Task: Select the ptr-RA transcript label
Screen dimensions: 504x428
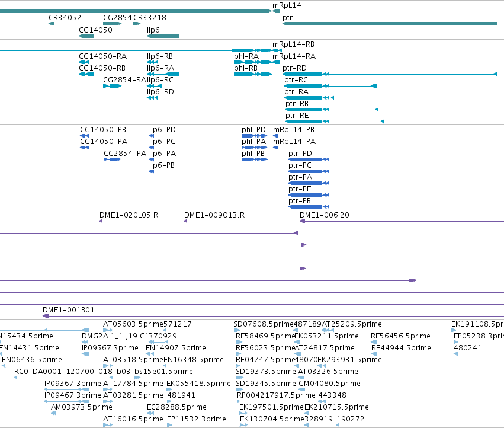Action: click(296, 92)
